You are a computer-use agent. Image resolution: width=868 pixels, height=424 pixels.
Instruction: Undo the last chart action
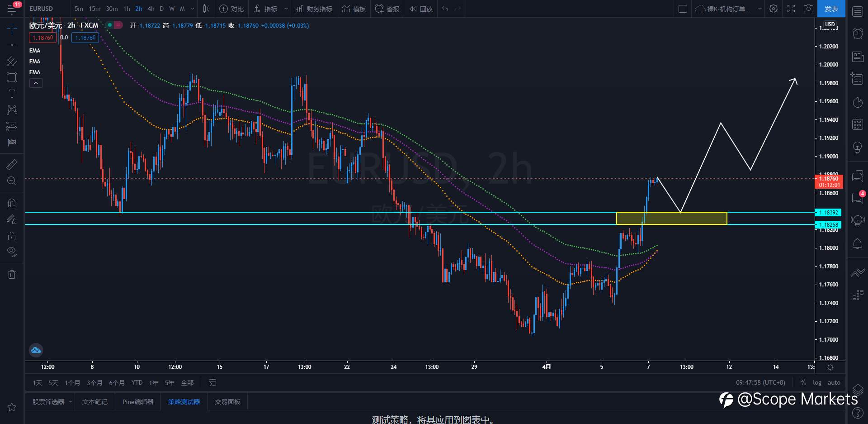click(x=445, y=9)
